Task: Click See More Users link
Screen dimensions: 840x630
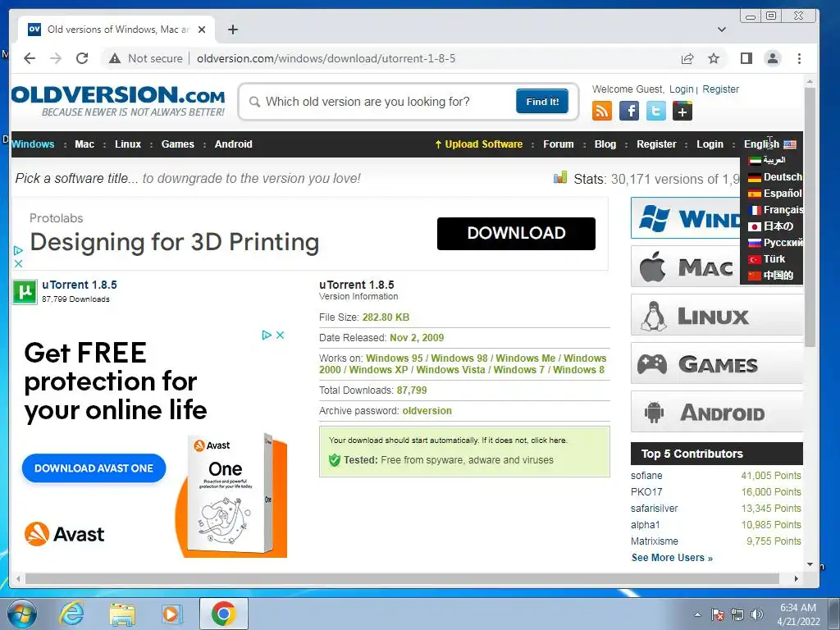Action: coord(672,558)
